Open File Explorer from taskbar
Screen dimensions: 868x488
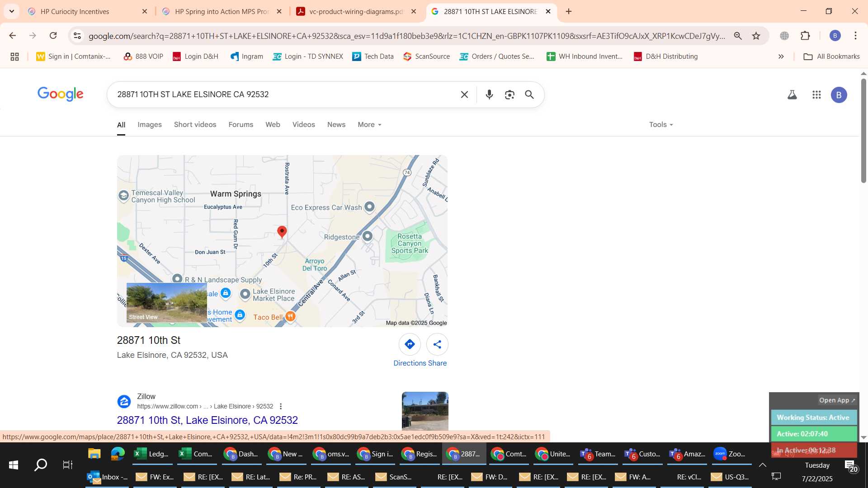tap(94, 454)
